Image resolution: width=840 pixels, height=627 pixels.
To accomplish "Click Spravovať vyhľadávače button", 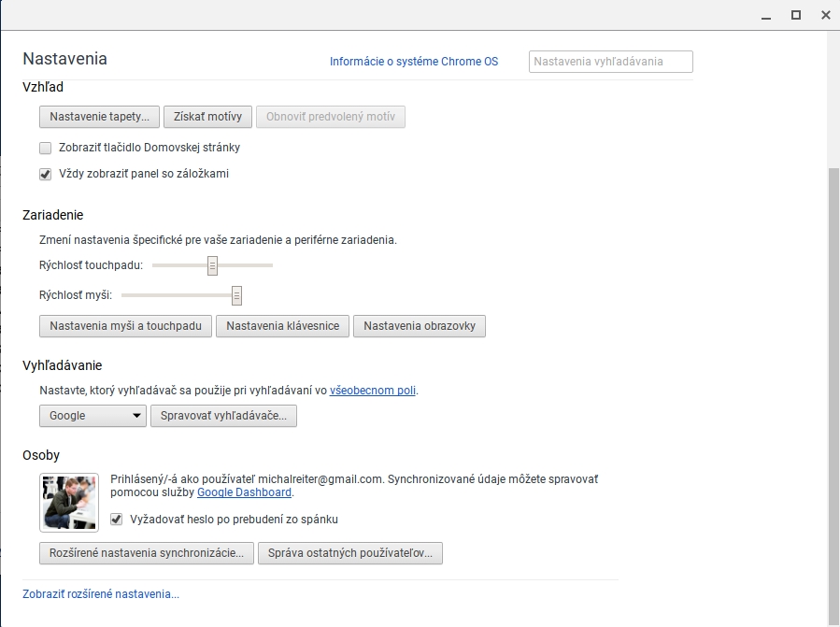I will (x=223, y=416).
